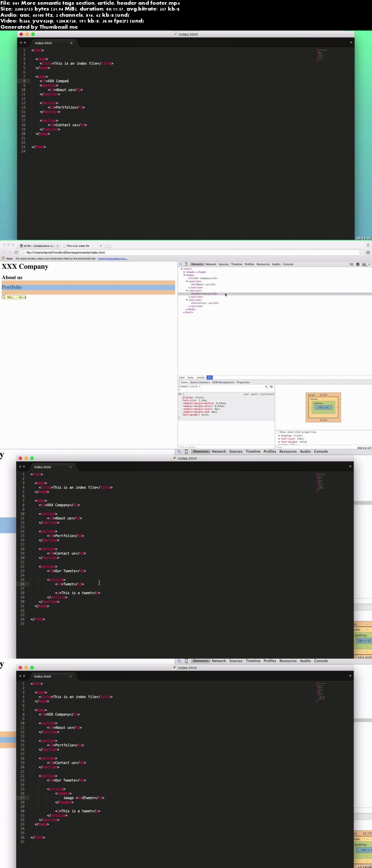372x868 pixels.
Task: Enable Show inherited properties checkbox
Action: point(278,432)
